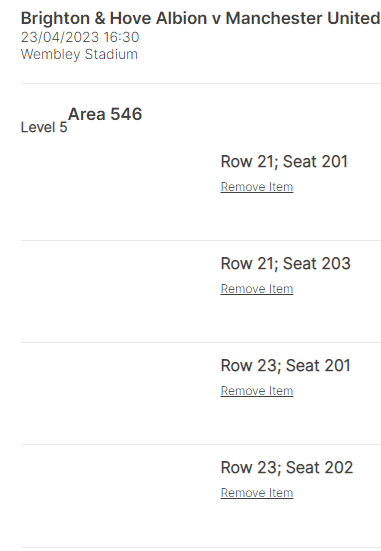Remove the Row 21 Seat 203 ticket
The image size is (381, 551).
pos(257,289)
